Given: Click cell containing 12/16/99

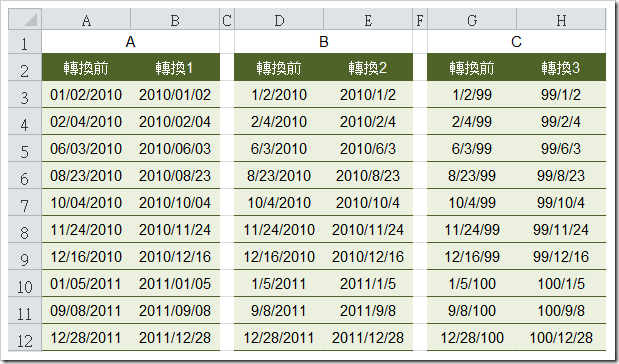Looking at the screenshot, I should coord(472,257).
